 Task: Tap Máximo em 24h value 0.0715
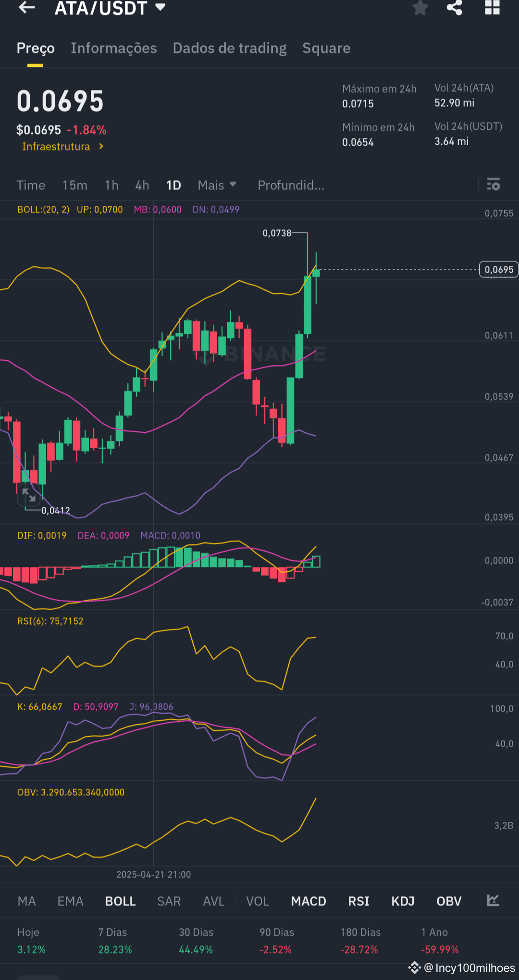[x=358, y=104]
